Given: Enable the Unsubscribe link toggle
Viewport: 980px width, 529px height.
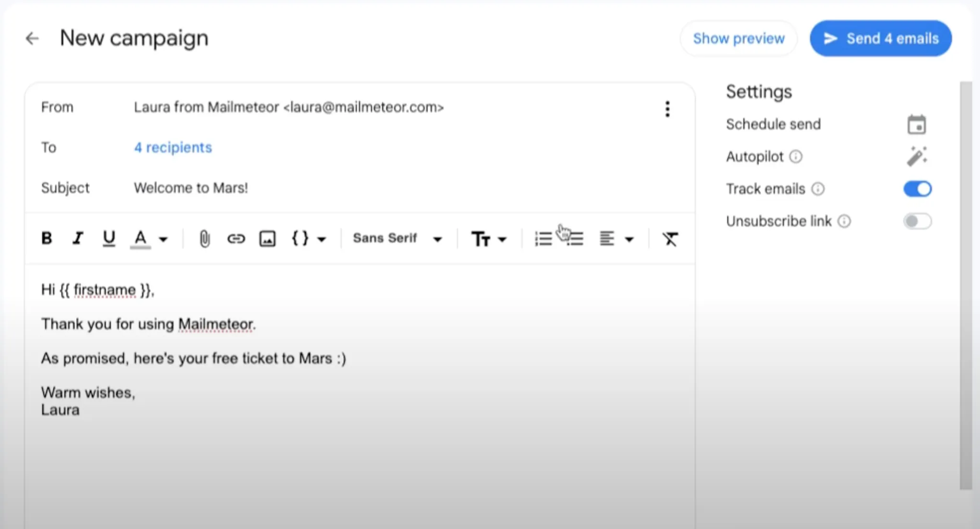Looking at the screenshot, I should [917, 221].
